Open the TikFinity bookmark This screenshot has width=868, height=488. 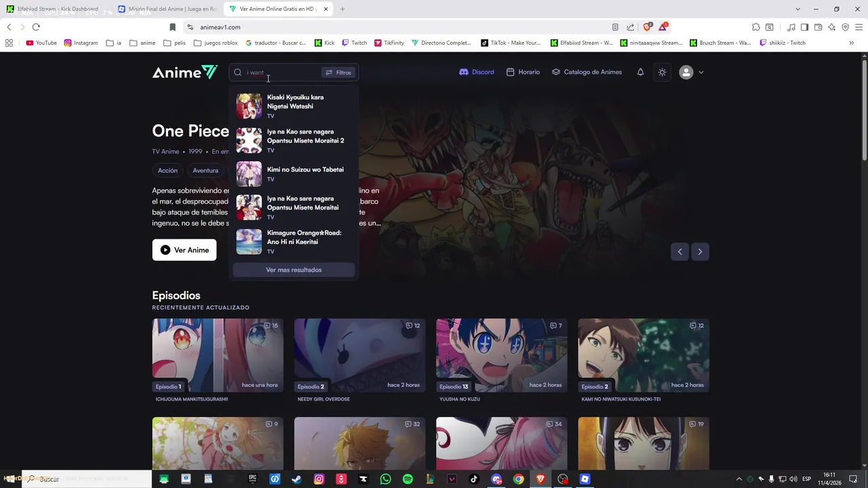[389, 43]
